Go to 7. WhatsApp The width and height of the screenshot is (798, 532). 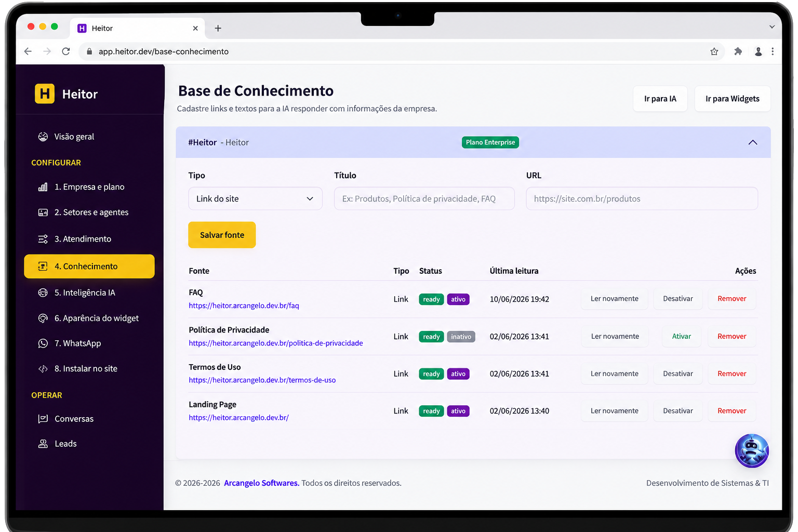click(x=77, y=343)
